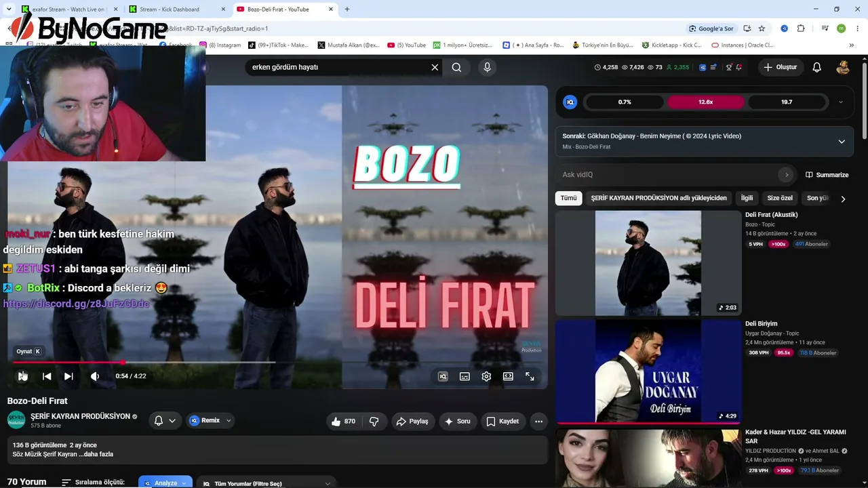The width and height of the screenshot is (868, 488).
Task: Open the 'Deli Biriyim' video title
Action: 762,323
